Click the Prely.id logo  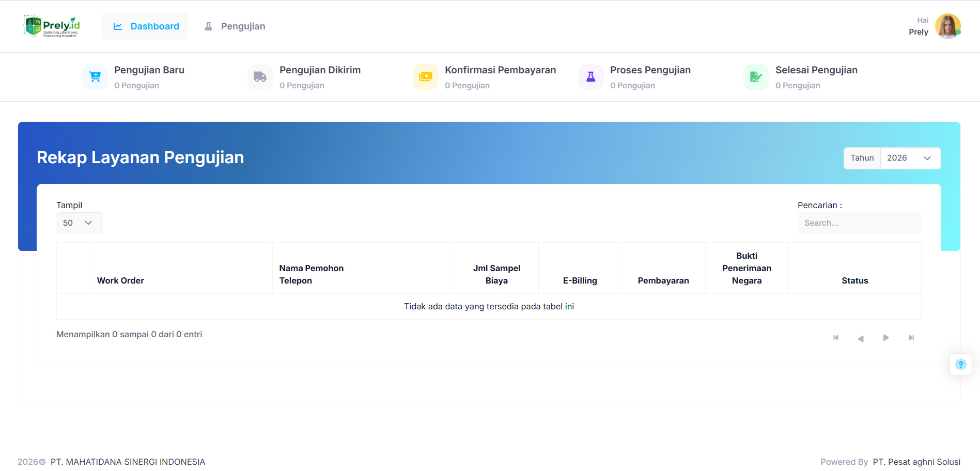tap(52, 26)
